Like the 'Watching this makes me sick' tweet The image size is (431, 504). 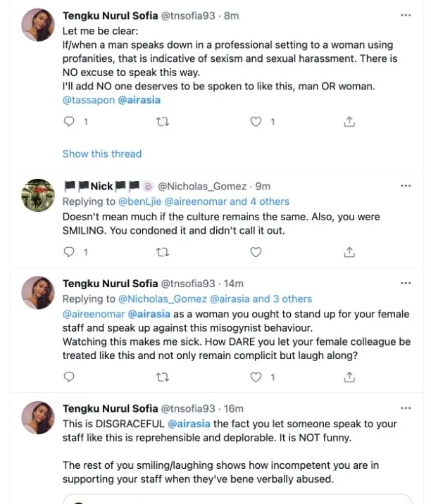257,377
